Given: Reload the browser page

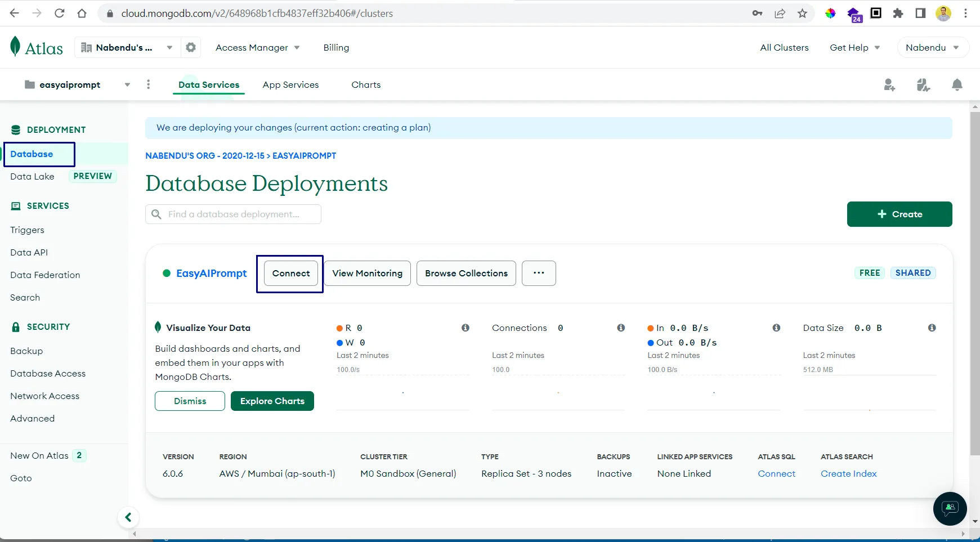Looking at the screenshot, I should [60, 13].
